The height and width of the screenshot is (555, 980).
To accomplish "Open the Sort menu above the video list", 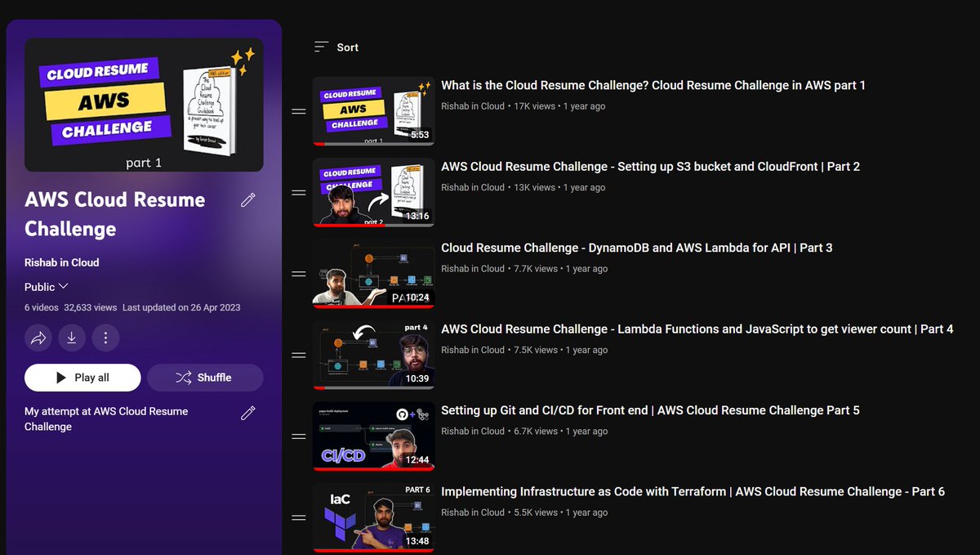I will 336,47.
